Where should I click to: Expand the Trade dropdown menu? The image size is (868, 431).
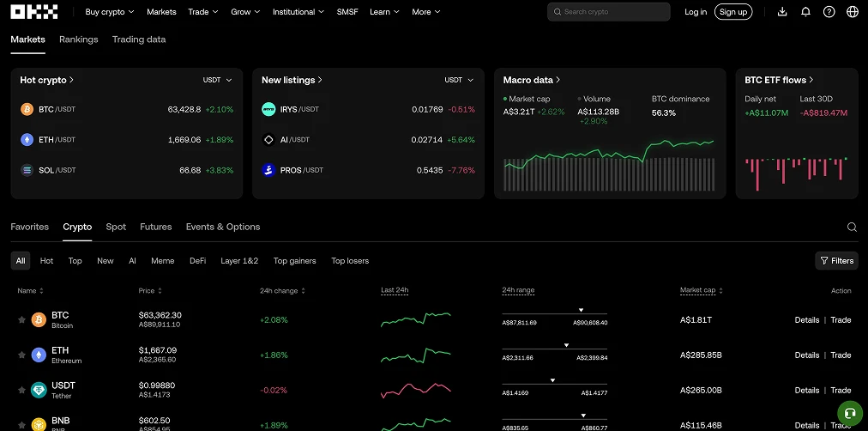tap(203, 12)
